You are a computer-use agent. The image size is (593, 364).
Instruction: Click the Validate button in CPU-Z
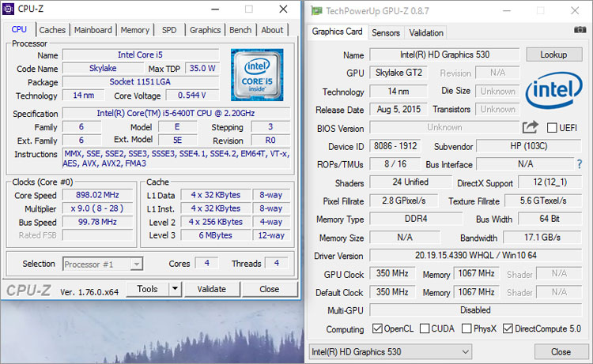click(211, 289)
